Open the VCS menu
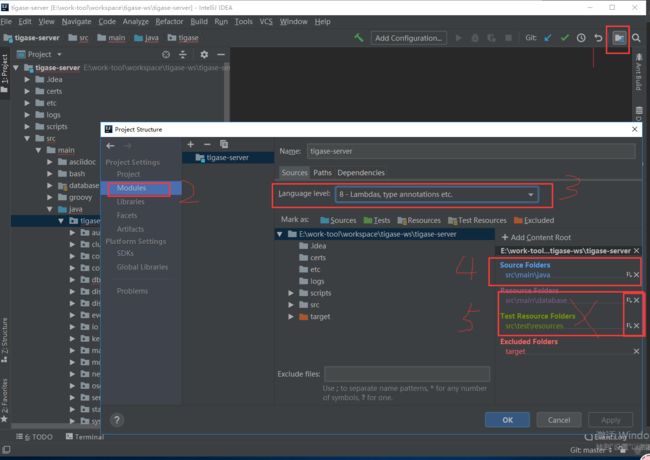Viewport: 650px width, 460px height. [x=266, y=22]
